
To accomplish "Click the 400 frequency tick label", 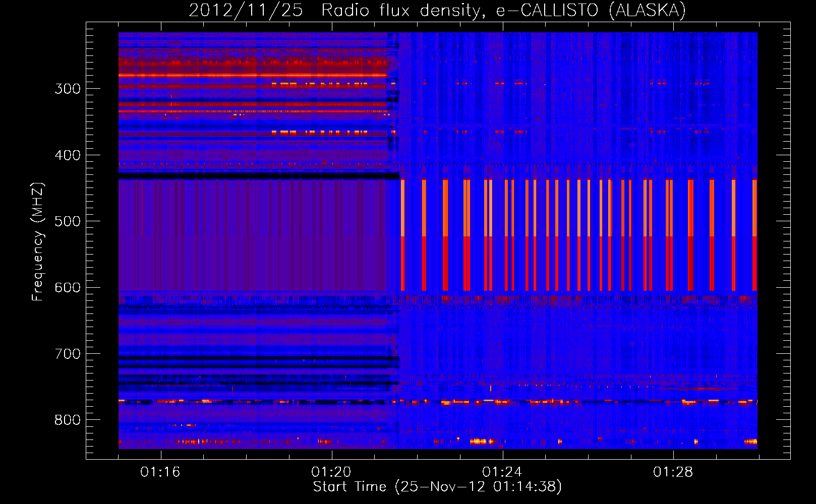I will tap(68, 155).
